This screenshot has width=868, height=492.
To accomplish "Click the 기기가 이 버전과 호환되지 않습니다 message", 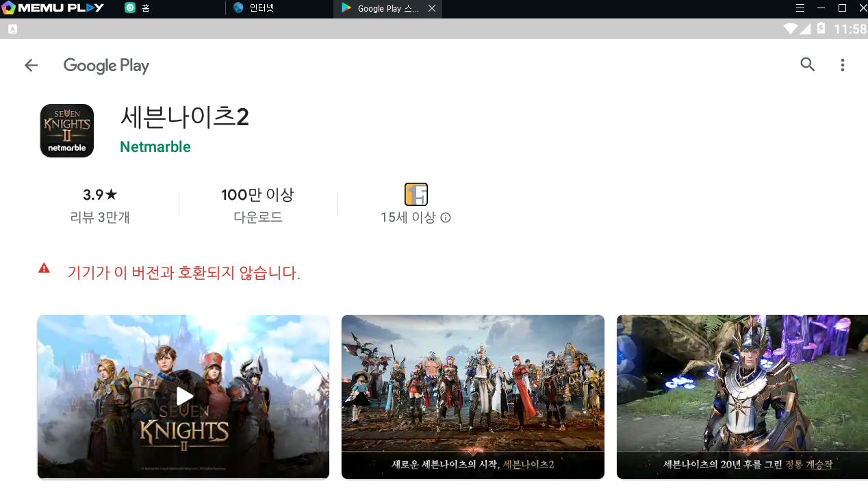I will (184, 273).
